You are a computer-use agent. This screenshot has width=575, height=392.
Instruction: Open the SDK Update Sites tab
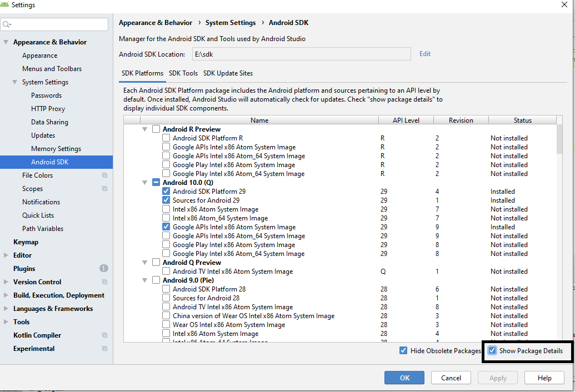point(228,73)
